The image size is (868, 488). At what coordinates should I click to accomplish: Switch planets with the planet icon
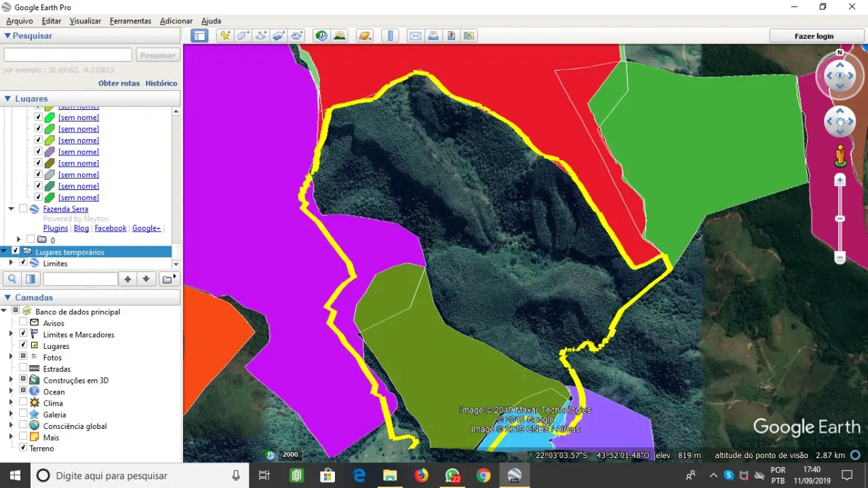(x=365, y=36)
